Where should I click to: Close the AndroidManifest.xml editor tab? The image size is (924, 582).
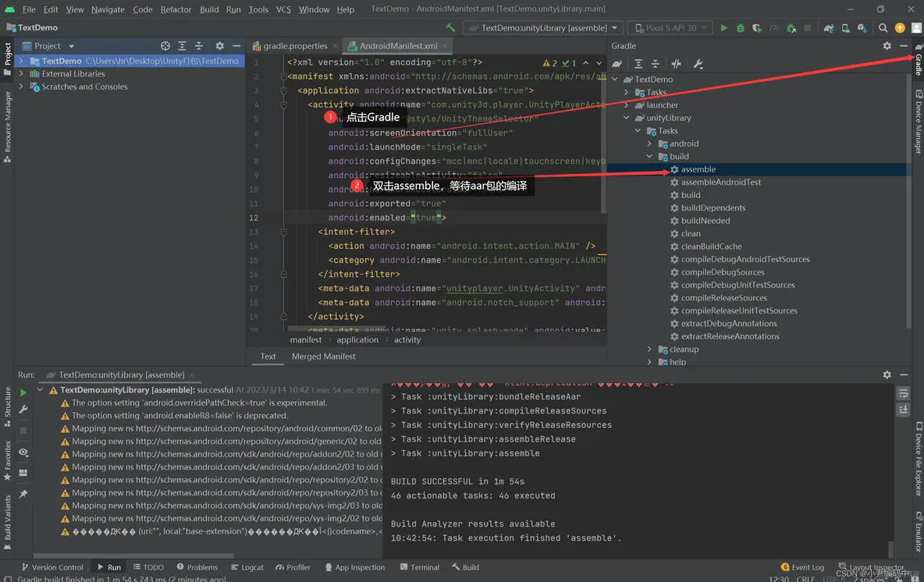click(x=445, y=46)
